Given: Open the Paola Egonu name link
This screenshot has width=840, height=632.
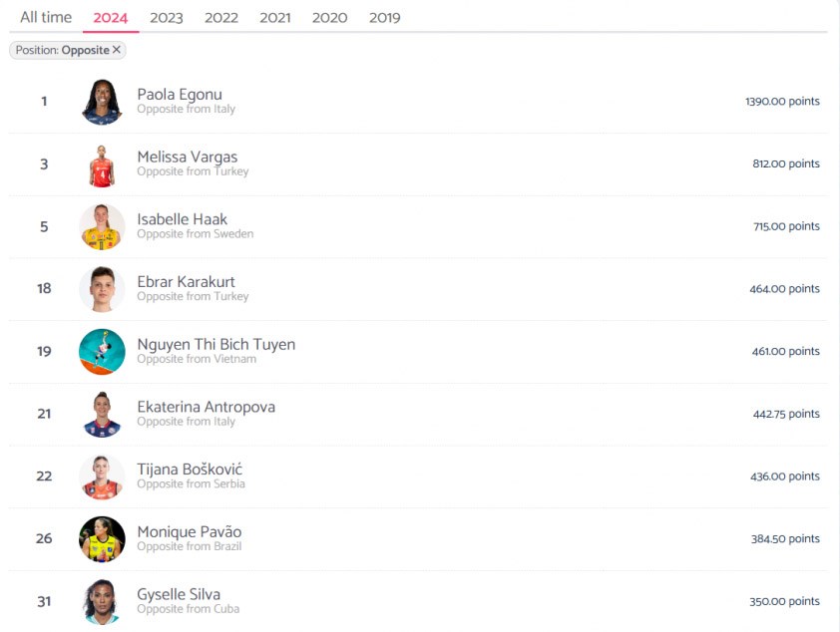Looking at the screenshot, I should click(x=180, y=95).
